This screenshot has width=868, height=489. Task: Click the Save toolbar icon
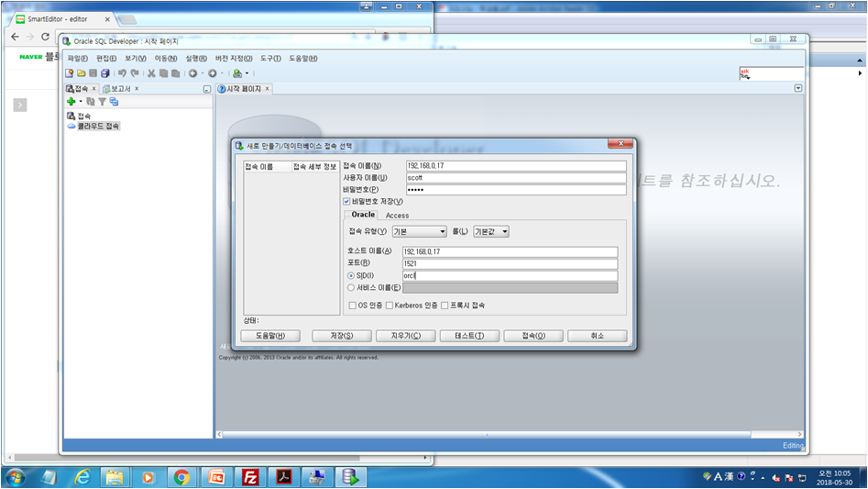pyautogui.click(x=93, y=73)
